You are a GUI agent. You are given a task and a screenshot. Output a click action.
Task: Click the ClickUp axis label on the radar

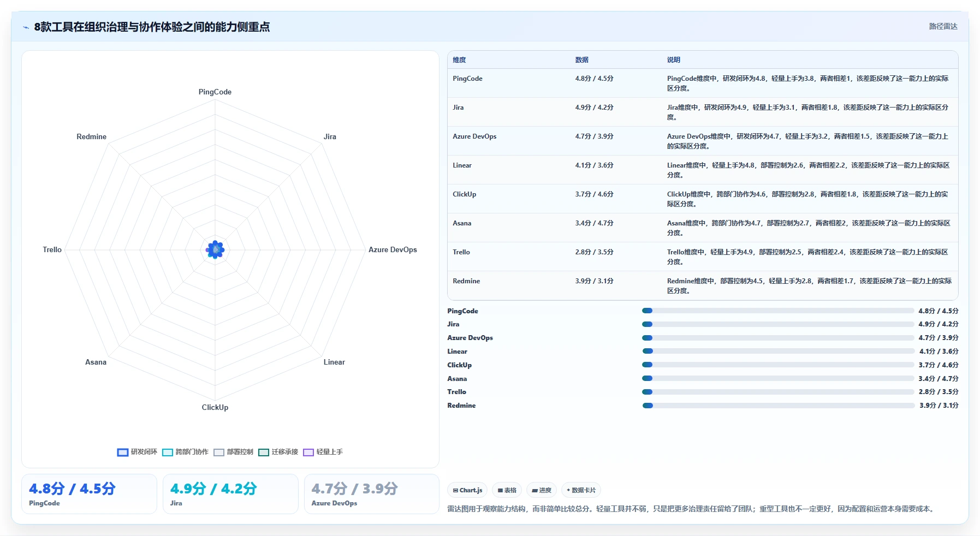pyautogui.click(x=215, y=407)
